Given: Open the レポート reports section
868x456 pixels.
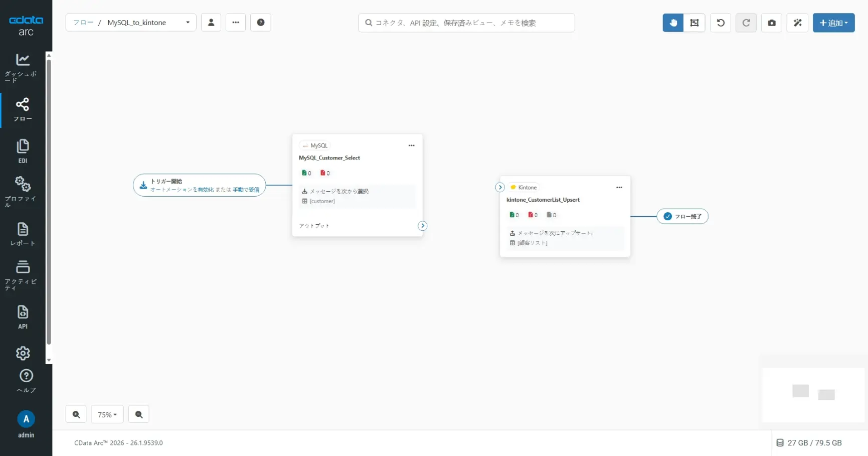Looking at the screenshot, I should click(23, 234).
